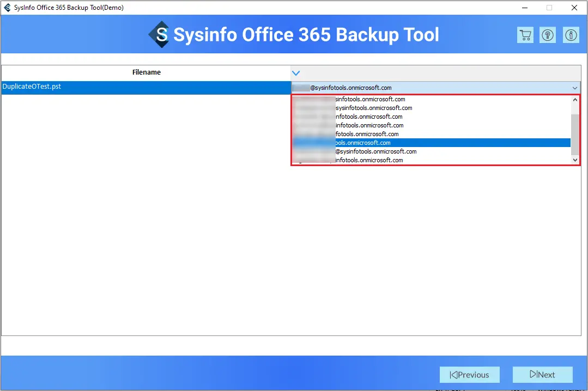
Task: Click the dropdown list scrollbar thumb
Action: 575,134
